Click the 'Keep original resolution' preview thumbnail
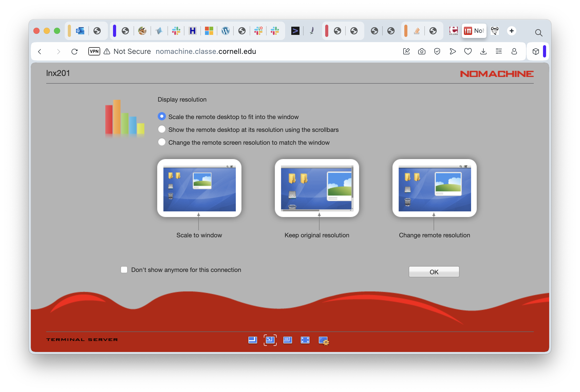Viewport: 580px width, 392px height. point(317,188)
